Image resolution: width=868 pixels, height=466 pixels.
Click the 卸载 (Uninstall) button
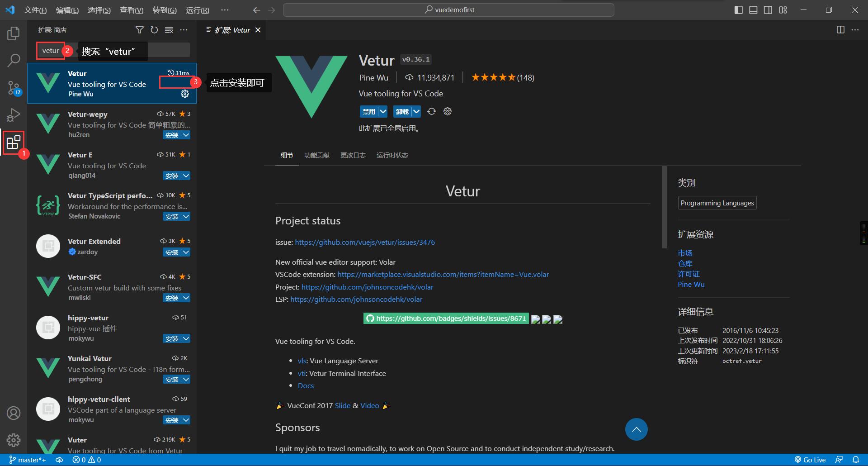[402, 111]
